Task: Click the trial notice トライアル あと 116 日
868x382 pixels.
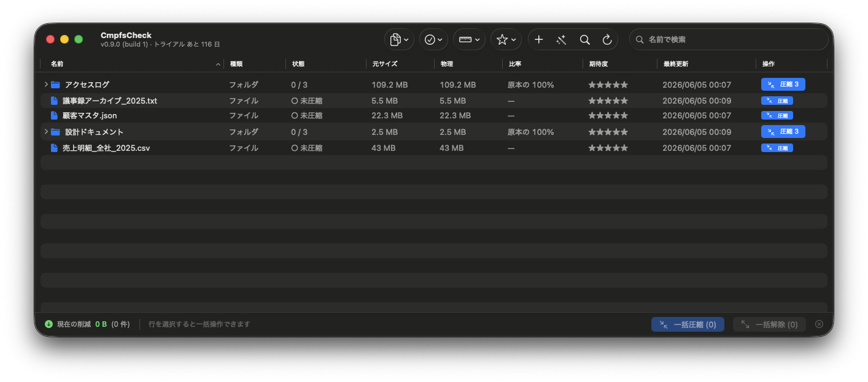Action: (x=187, y=45)
